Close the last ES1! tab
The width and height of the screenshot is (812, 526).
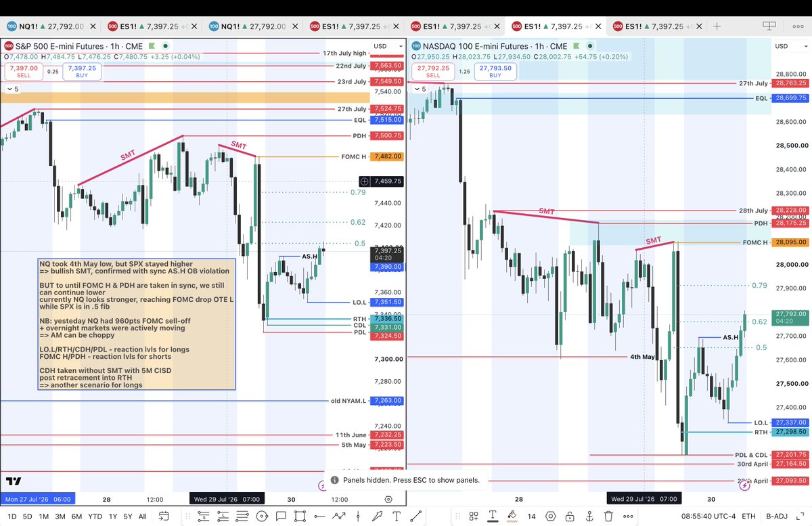click(x=698, y=26)
